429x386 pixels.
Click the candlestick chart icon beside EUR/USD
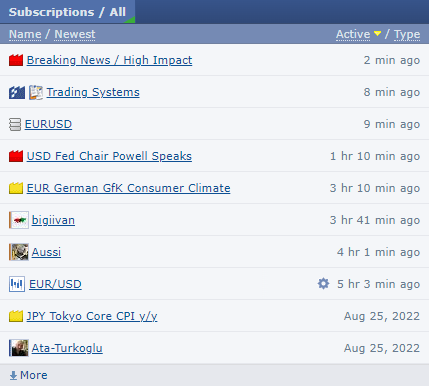pos(17,284)
